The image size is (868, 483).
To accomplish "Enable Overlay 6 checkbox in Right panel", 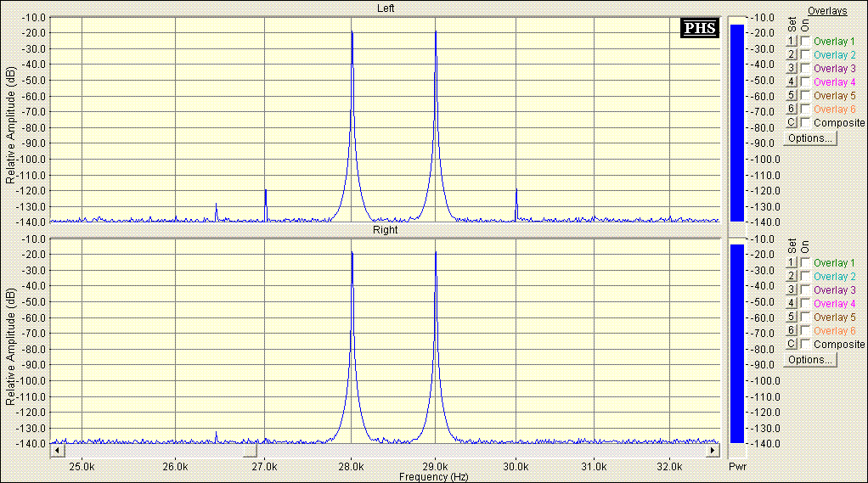I will point(805,330).
